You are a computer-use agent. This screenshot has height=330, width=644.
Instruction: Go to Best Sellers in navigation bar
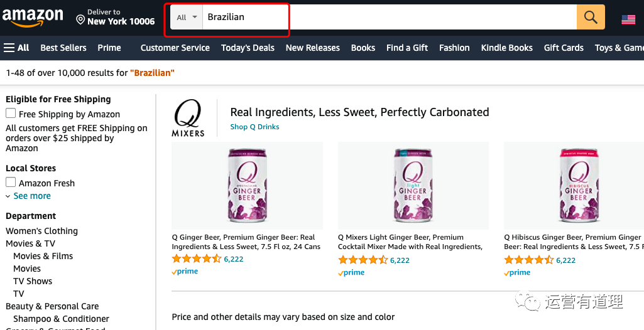(x=63, y=48)
